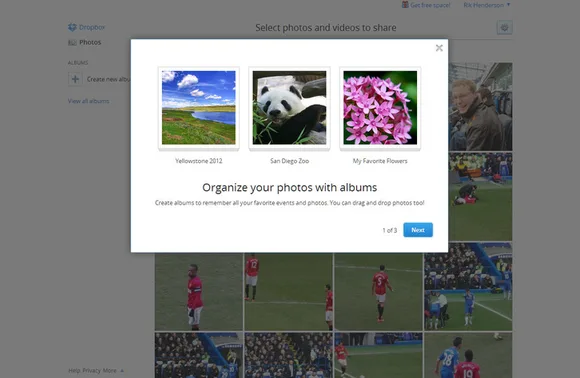The width and height of the screenshot is (580, 378).
Task: Select the My Favorite Flowers thumbnail
Action: [380, 108]
